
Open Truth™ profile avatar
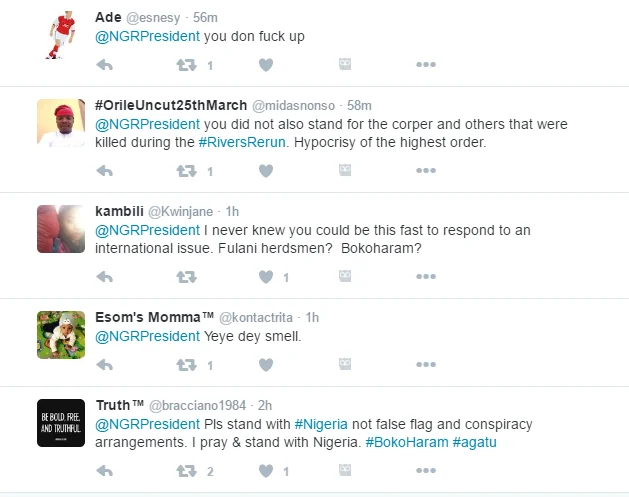[x=61, y=423]
